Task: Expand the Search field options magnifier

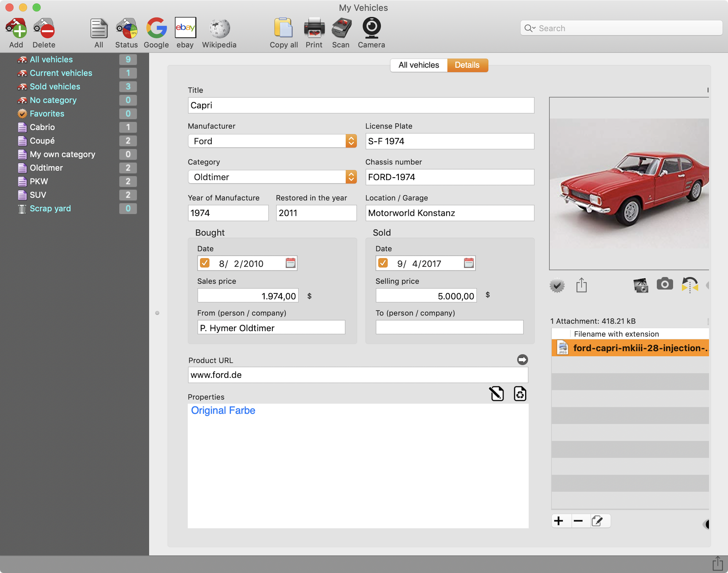Action: [x=530, y=28]
